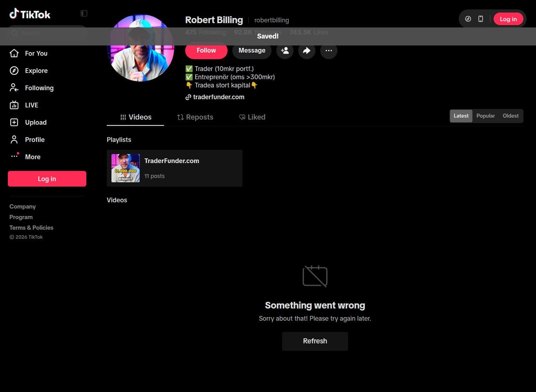
Task: Open the TraderFunder.com playlist thumbnail
Action: click(x=126, y=168)
